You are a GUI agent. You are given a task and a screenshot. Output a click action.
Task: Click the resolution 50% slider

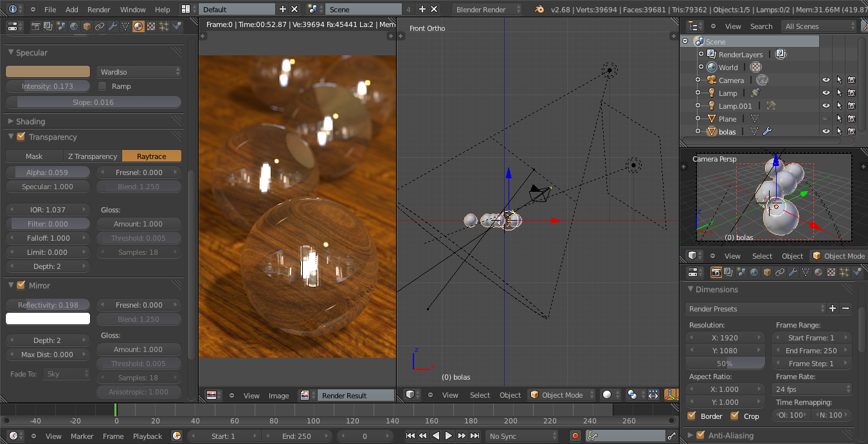[725, 364]
